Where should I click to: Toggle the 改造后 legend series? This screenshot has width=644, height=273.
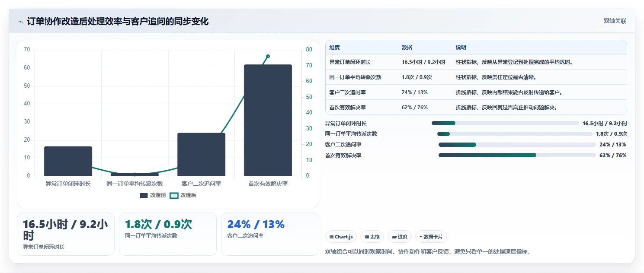point(183,195)
